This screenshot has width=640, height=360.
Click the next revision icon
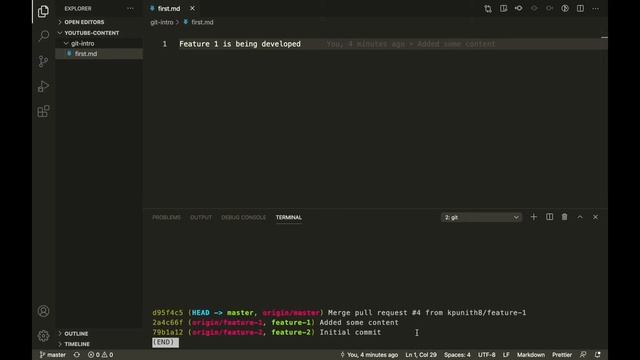550,9
